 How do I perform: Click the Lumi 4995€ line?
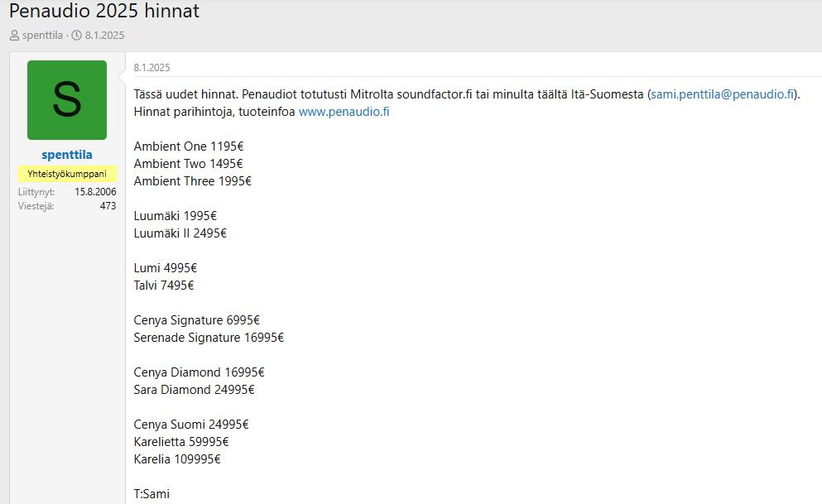[166, 268]
